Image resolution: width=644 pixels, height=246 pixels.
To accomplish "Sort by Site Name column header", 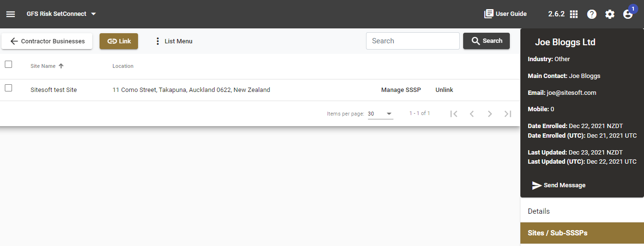I will point(43,66).
